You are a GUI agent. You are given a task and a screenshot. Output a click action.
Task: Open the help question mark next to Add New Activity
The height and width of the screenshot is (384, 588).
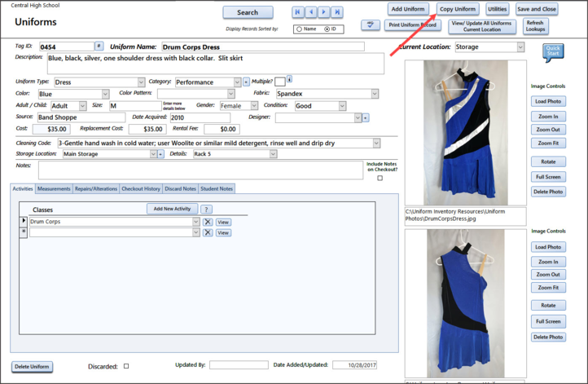[x=206, y=210]
